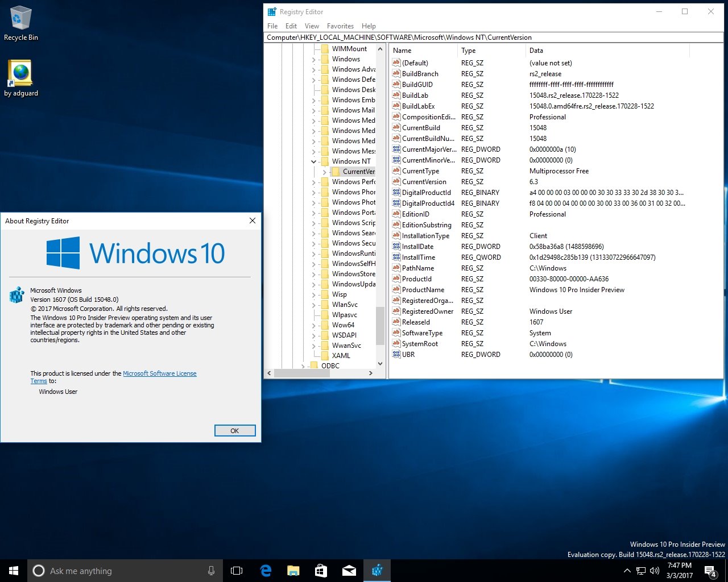Click the taskbar clock showing 7:47 PM

680,571
